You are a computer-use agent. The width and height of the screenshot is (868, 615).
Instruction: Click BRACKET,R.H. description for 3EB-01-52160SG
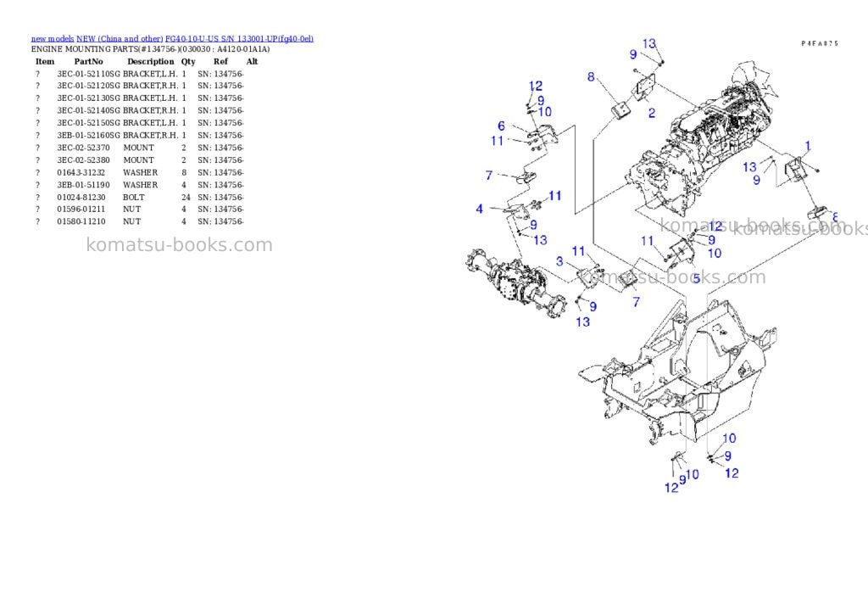[x=151, y=135]
